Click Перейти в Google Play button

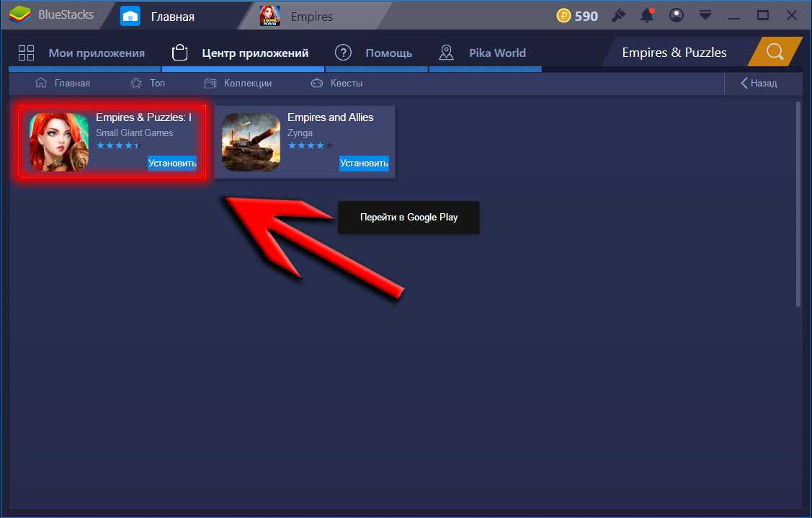pyautogui.click(x=409, y=217)
